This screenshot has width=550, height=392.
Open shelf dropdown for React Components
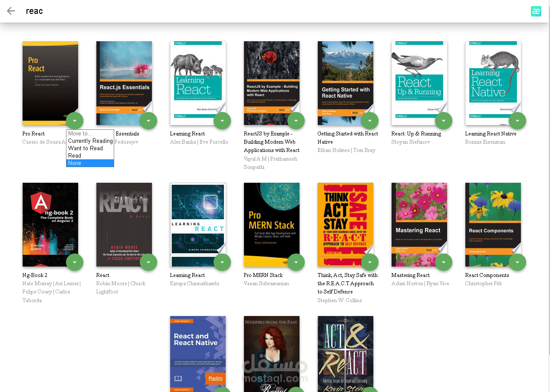point(517,262)
